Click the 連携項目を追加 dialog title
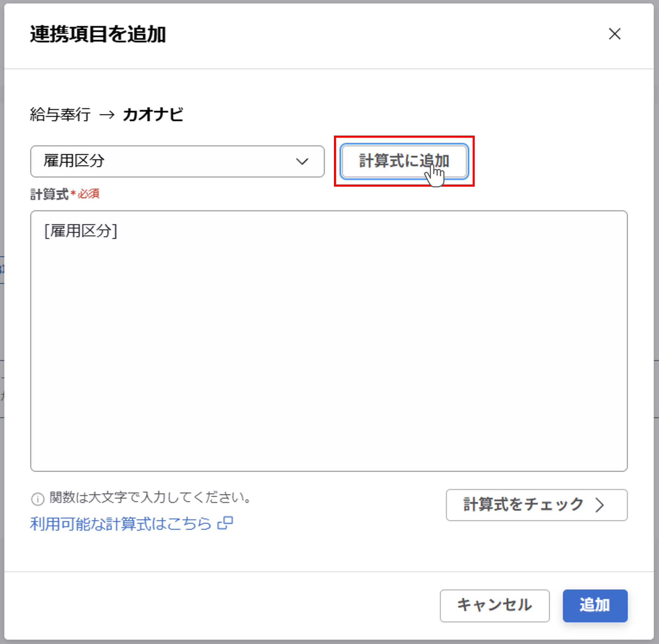Image resolution: width=659 pixels, height=644 pixels. tap(98, 35)
